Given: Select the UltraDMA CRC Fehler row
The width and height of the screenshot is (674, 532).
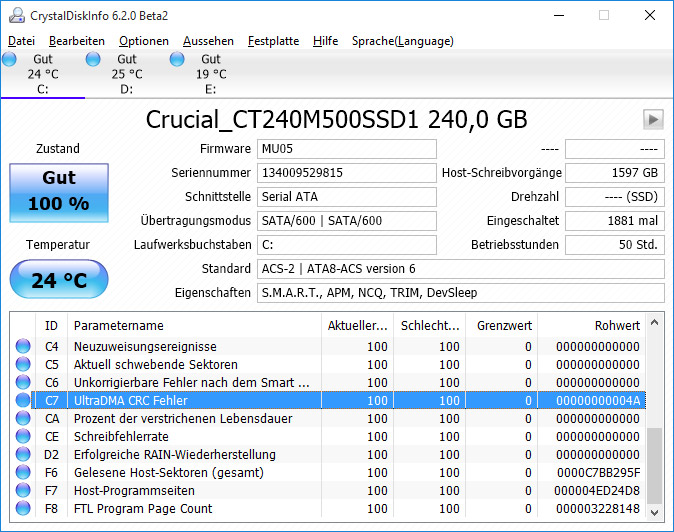Looking at the screenshot, I should coord(328,401).
